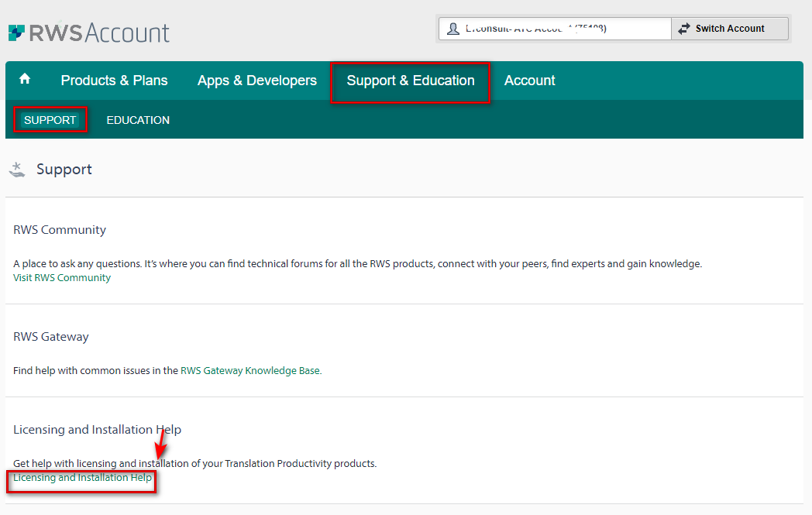The width and height of the screenshot is (812, 515).
Task: Click the Support page title text
Action: pos(64,169)
